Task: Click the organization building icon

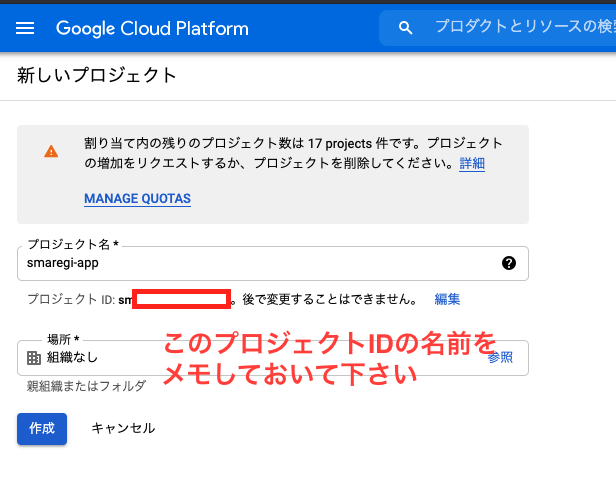Action: tap(34, 358)
